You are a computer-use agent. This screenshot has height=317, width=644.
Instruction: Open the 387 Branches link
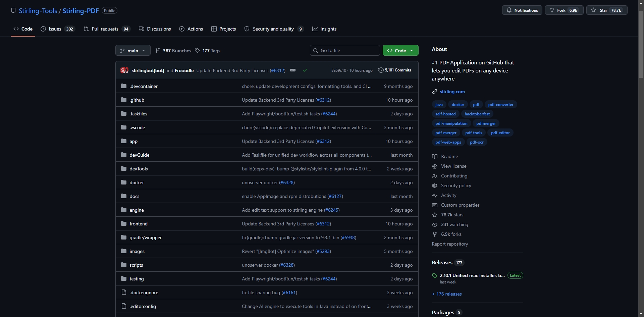pyautogui.click(x=173, y=51)
